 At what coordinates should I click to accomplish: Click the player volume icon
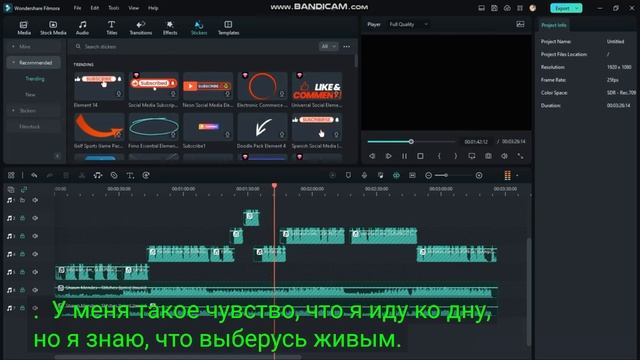click(x=504, y=156)
